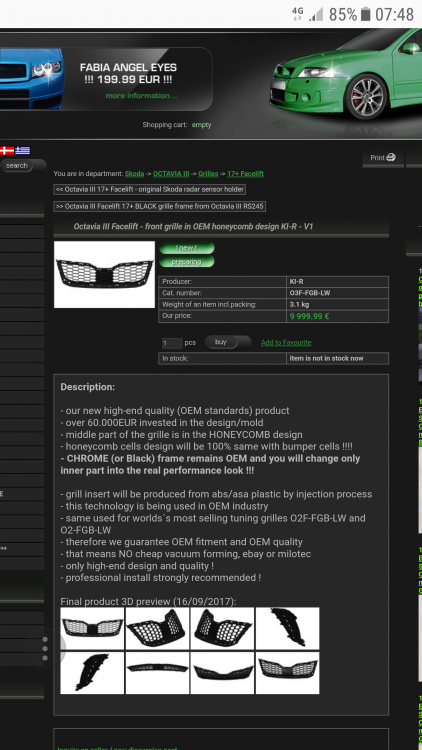Click the price 9 999.99 € value
422x750 pixels.
coord(309,316)
